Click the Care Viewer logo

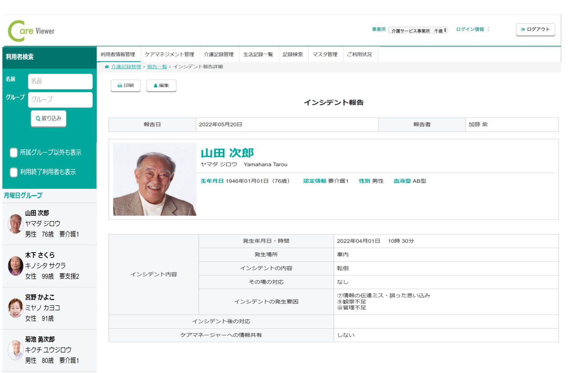point(31,31)
